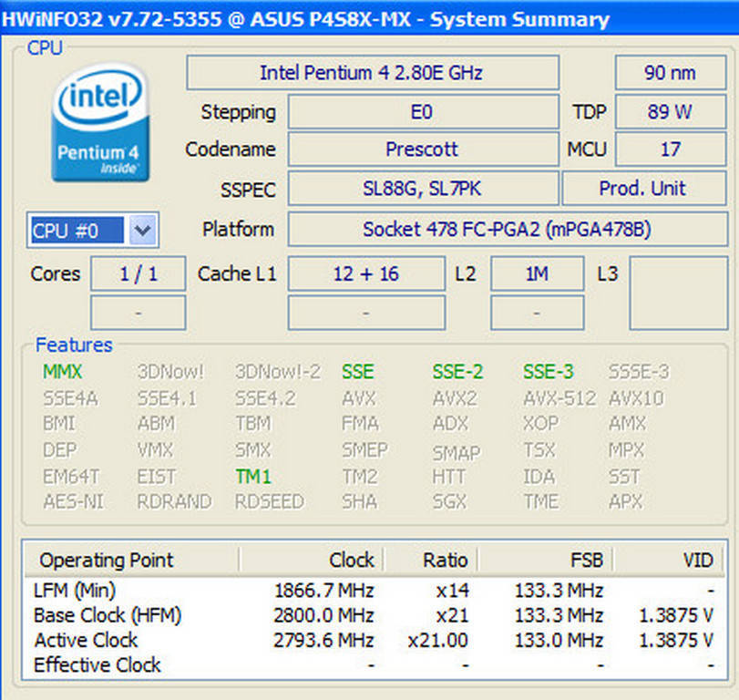Image resolution: width=739 pixels, height=700 pixels.
Task: Click the SSPEC SL88G, SL7PK field
Action: click(x=422, y=189)
